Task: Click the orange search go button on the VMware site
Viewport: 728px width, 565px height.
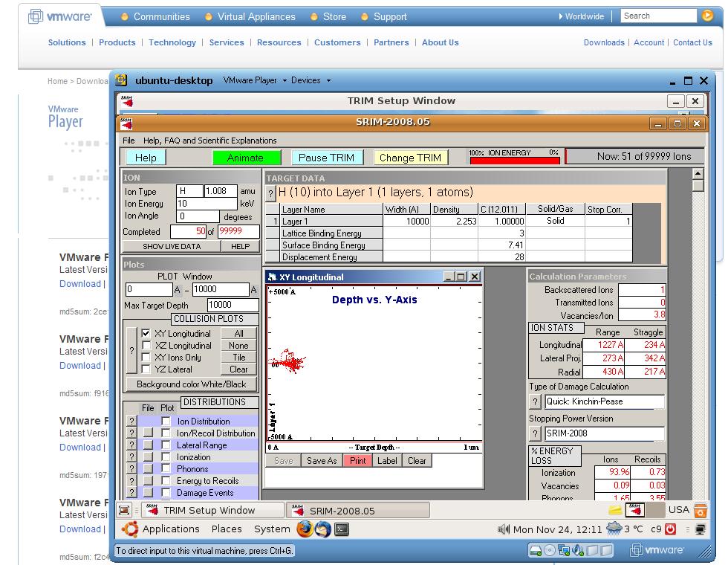Action: point(707,16)
